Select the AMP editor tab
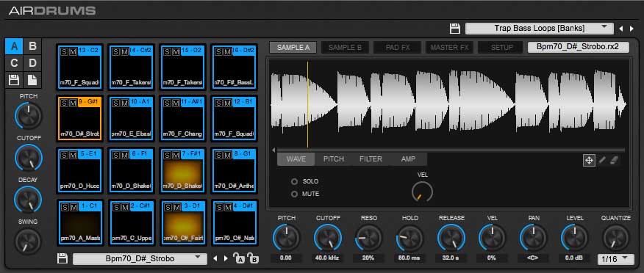 coord(408,159)
